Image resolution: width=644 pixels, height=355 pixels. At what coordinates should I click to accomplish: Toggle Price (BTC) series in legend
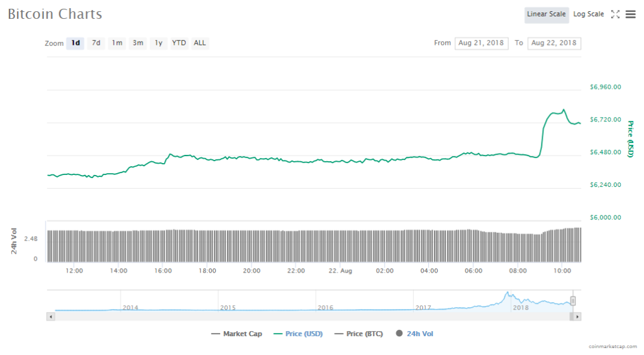point(358,334)
